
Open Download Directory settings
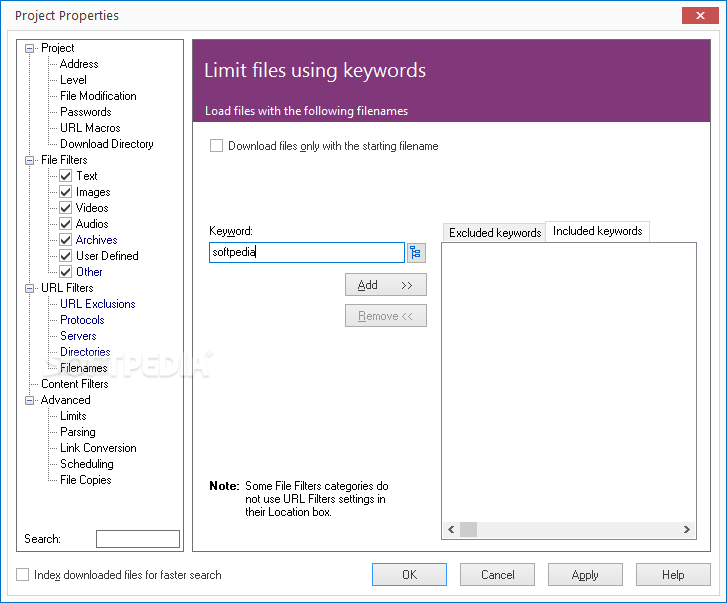(107, 144)
